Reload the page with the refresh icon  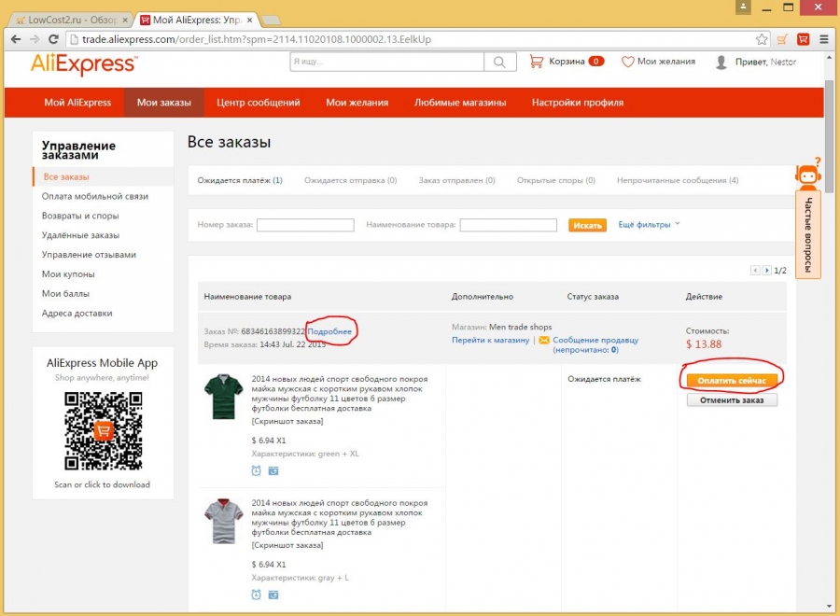[53, 39]
